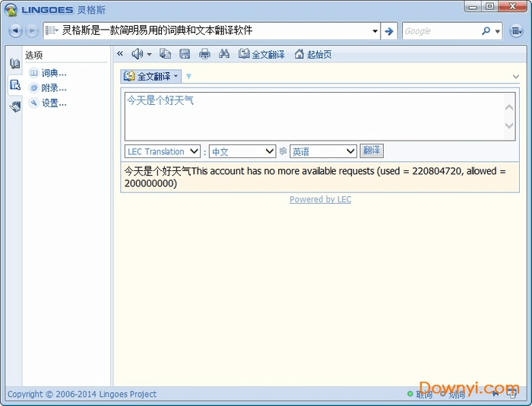
Task: Click the blue go arrow button
Action: click(389, 31)
